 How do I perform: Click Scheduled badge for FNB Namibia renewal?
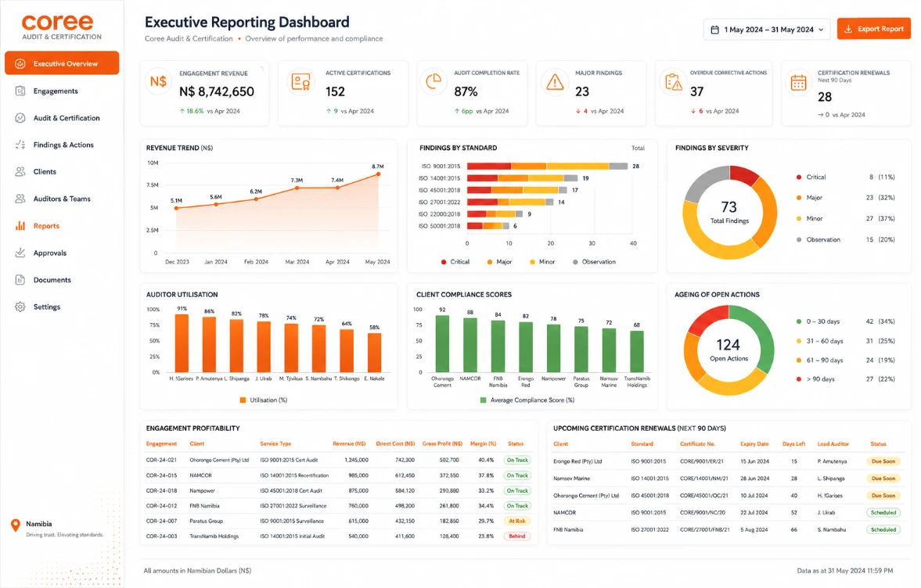(883, 529)
